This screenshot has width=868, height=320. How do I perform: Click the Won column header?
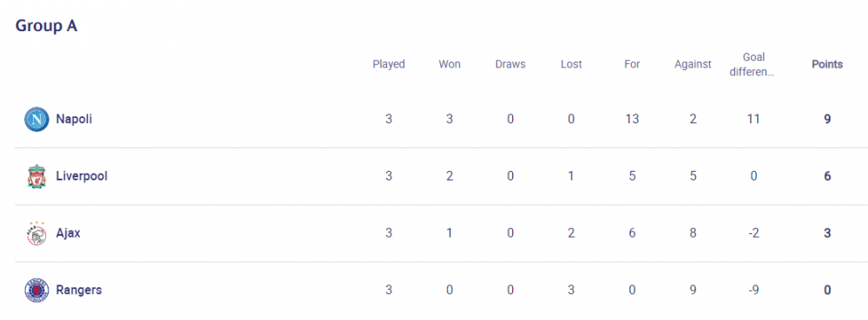coord(450,64)
